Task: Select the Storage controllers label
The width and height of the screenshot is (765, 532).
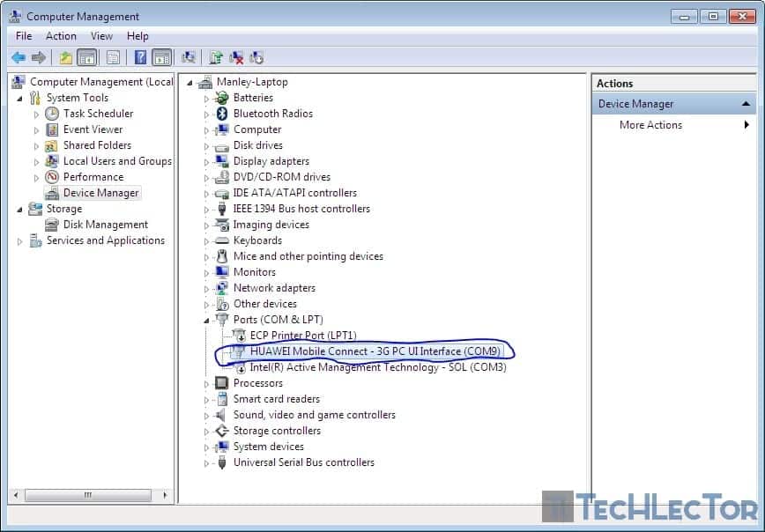Action: coord(277,431)
